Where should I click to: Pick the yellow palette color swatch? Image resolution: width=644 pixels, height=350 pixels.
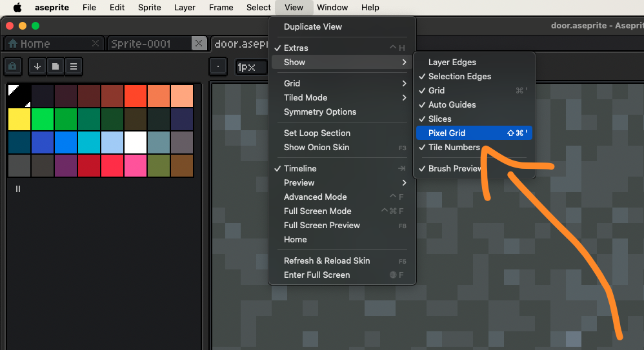pyautogui.click(x=19, y=119)
